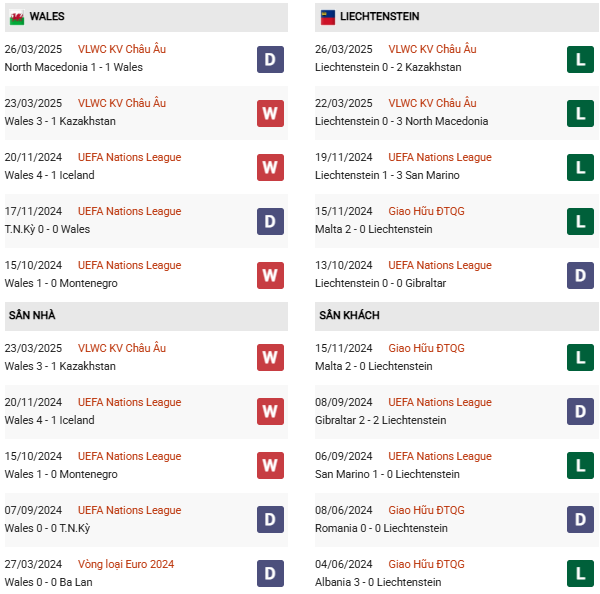600x594 pixels.
Task: Click D badge for Wales 0-0 Ba Lan
Action: (x=270, y=573)
